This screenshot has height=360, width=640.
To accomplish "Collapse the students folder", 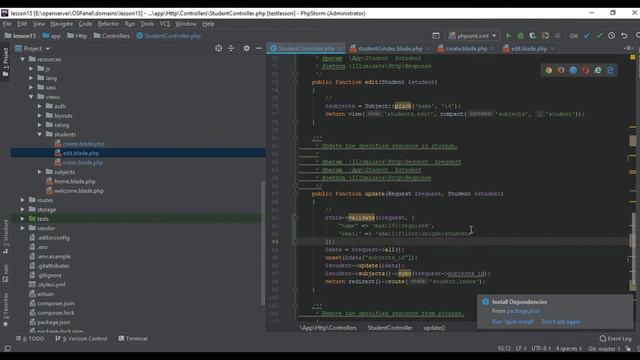I will tap(40, 134).
